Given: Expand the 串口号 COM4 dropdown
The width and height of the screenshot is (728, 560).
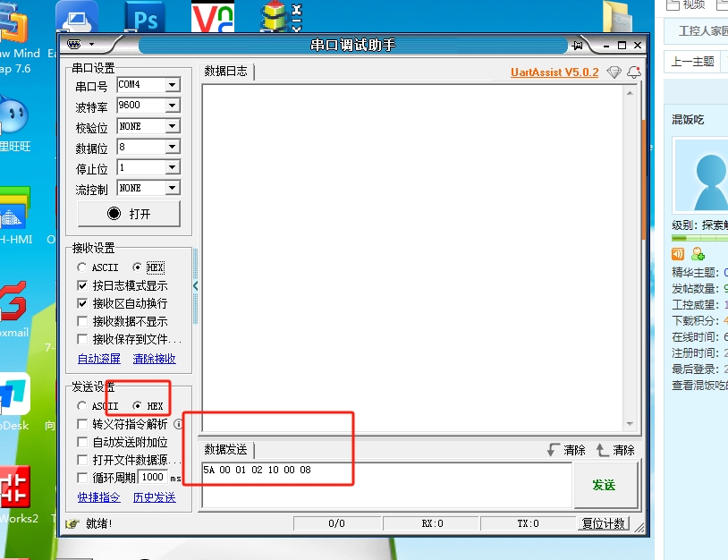Looking at the screenshot, I should coord(172,85).
